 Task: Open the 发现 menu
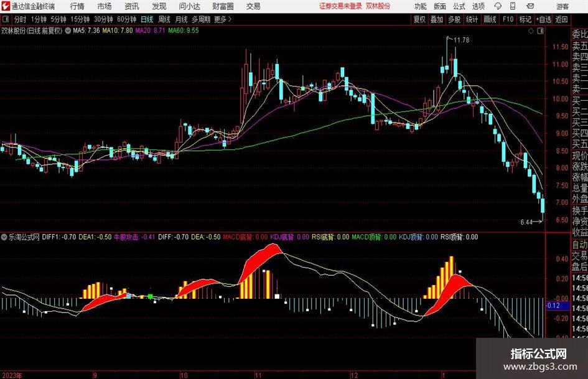click(x=159, y=6)
